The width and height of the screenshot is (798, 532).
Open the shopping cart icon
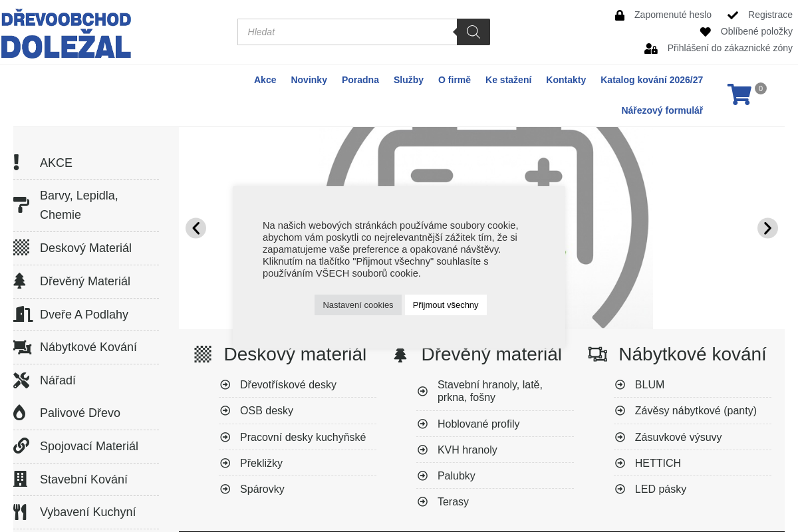[x=739, y=94]
